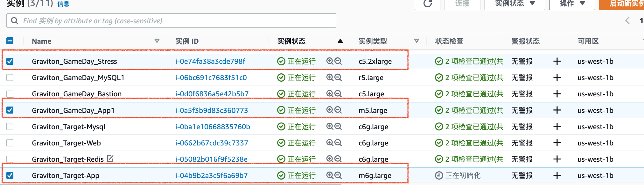Click the Find 实例 search field
This screenshot has width=644, height=185.
pos(171,21)
